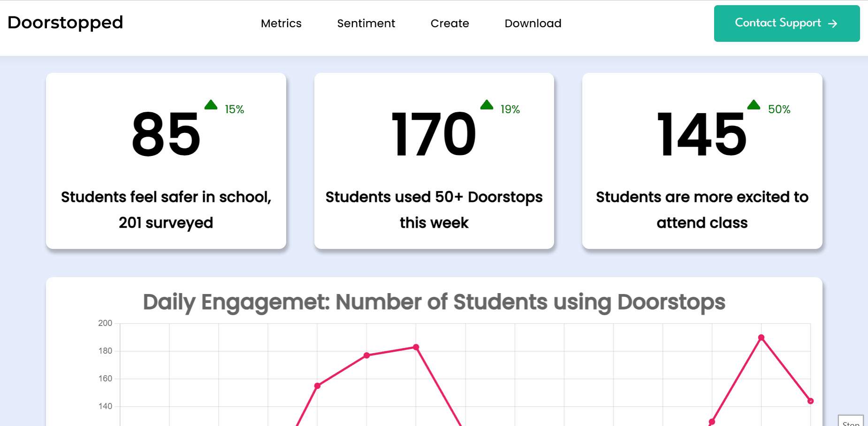Select Download in the navigation bar
This screenshot has width=868, height=426.
[x=533, y=23]
